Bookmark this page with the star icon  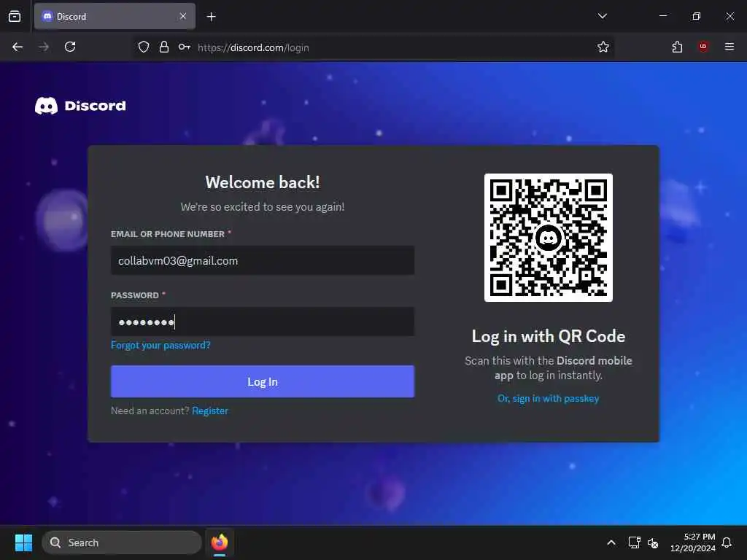pyautogui.click(x=603, y=47)
